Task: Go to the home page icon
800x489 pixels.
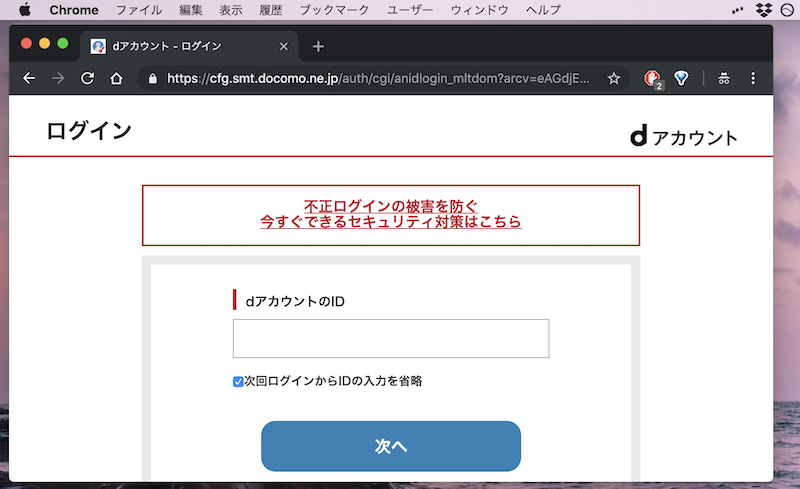Action: click(x=116, y=78)
